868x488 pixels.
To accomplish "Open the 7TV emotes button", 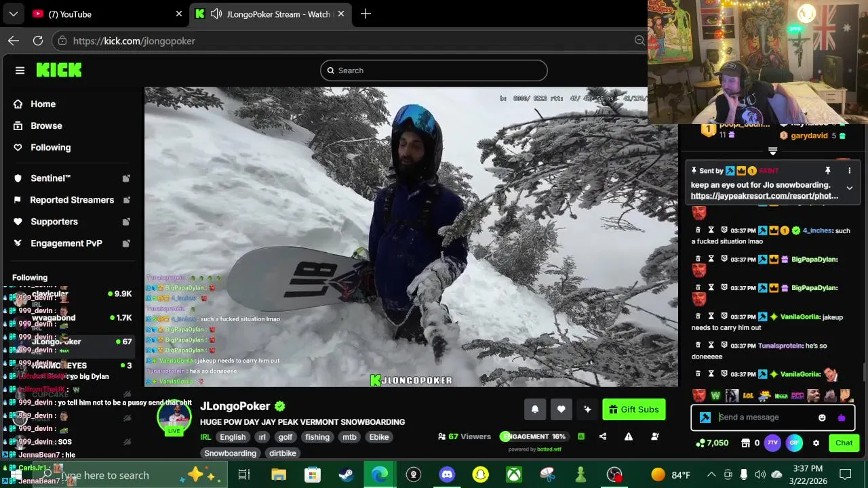I will (772, 443).
